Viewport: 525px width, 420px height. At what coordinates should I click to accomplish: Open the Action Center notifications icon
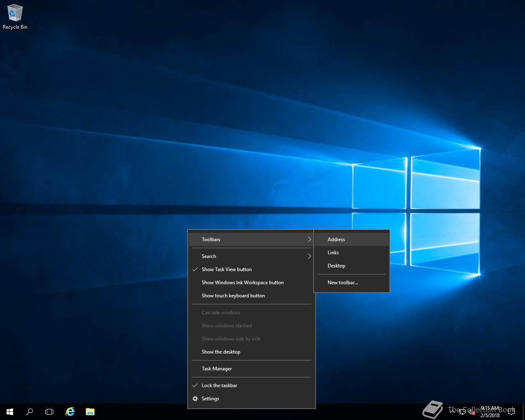pos(511,411)
